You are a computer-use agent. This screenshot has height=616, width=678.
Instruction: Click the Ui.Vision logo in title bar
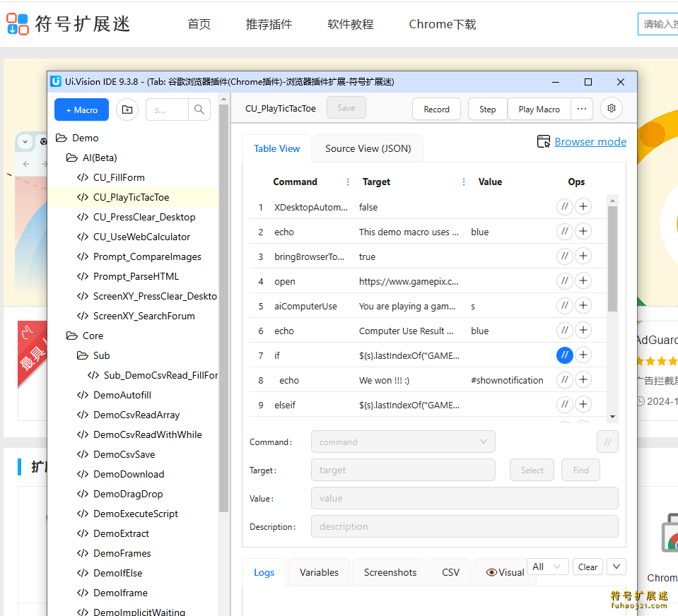tap(56, 82)
